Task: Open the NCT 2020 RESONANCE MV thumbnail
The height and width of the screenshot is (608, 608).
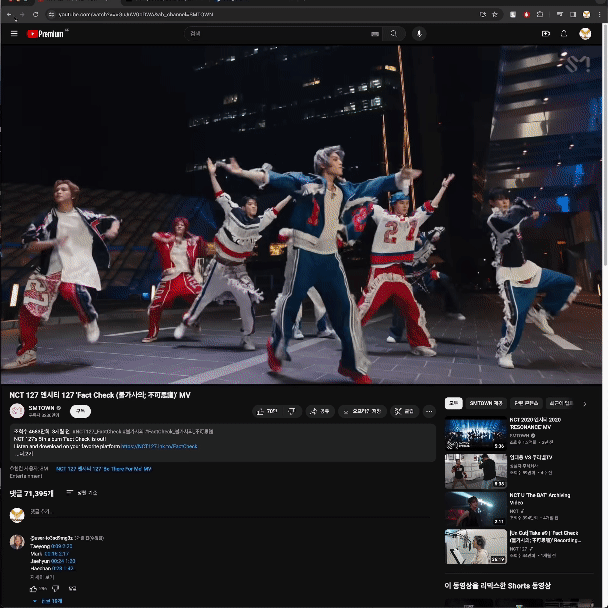Action: (x=476, y=433)
